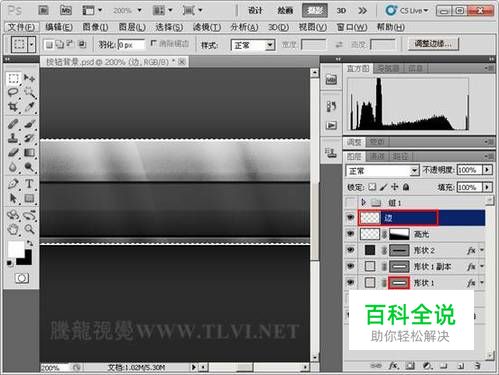The image size is (499, 375).
Task: Open the 文件(F) menu
Action: (x=21, y=27)
